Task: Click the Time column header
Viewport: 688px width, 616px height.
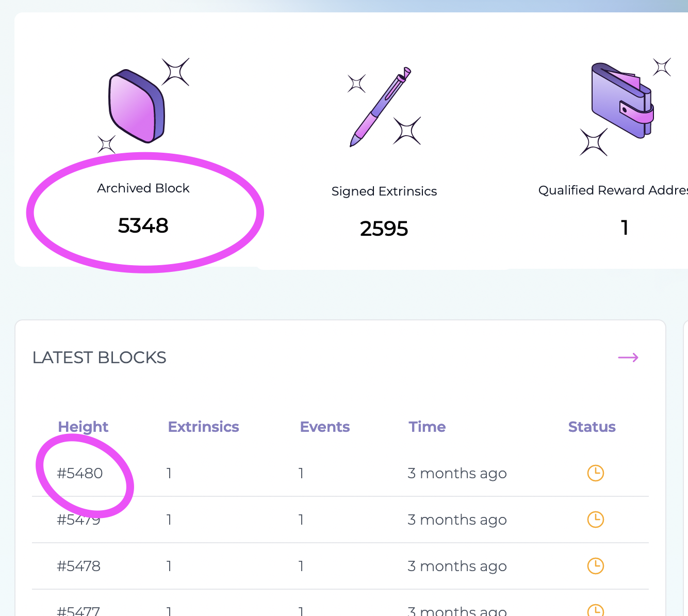Action: click(427, 427)
